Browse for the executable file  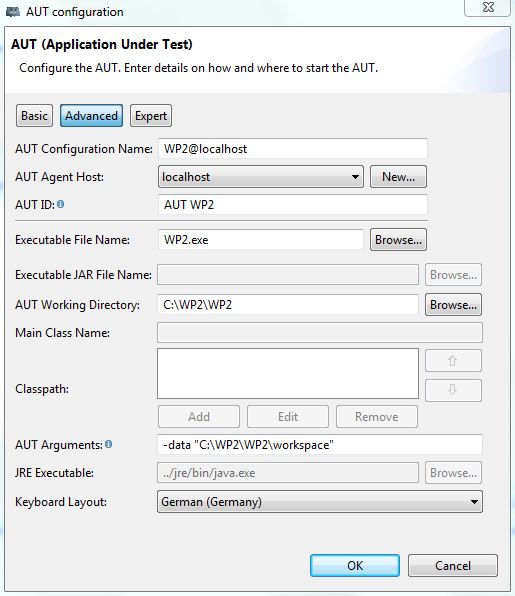398,240
